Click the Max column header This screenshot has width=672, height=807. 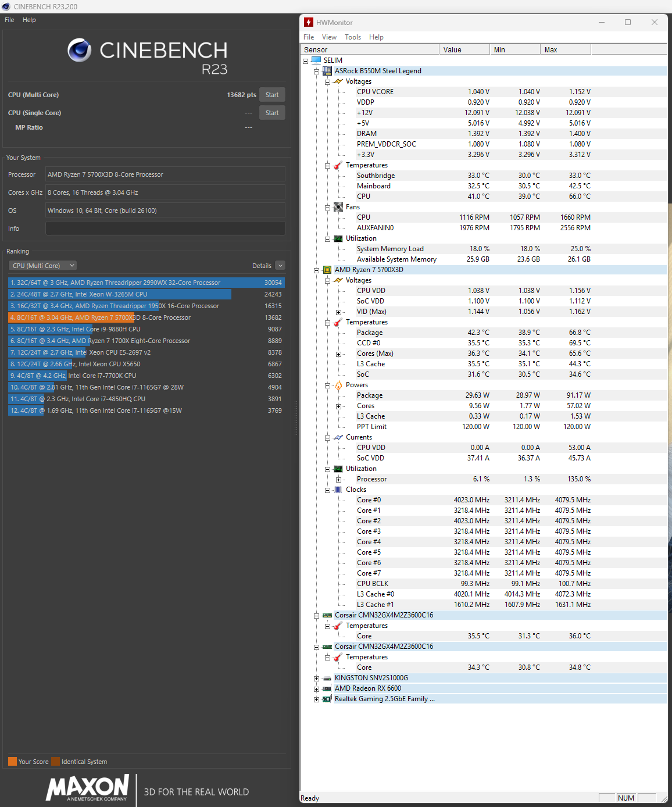pos(566,50)
